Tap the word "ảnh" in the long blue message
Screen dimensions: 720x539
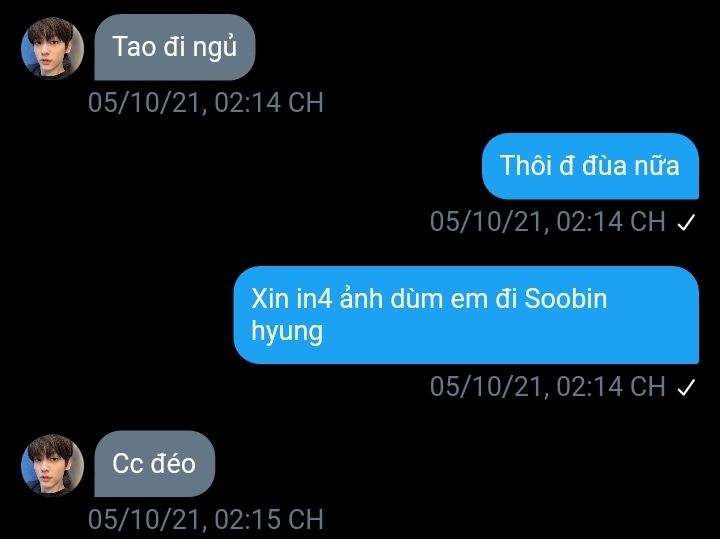361,298
